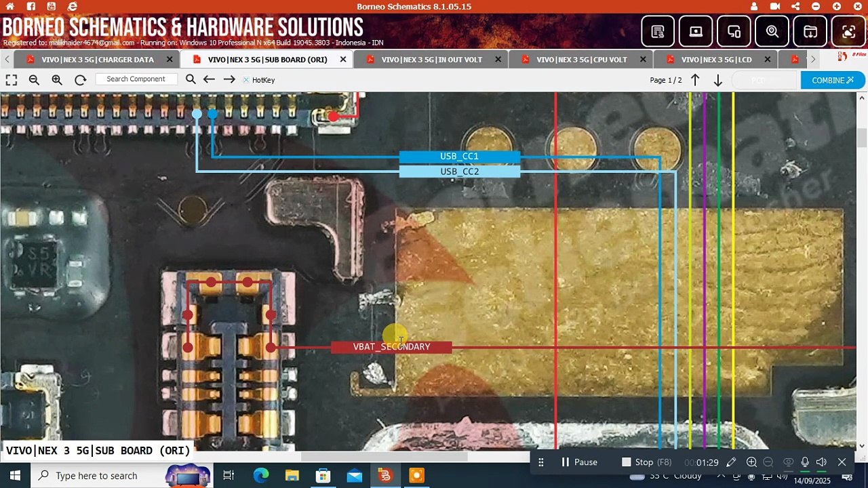Screen dimensions: 868x488
Task: Open the user account icon
Action: click(754, 7)
